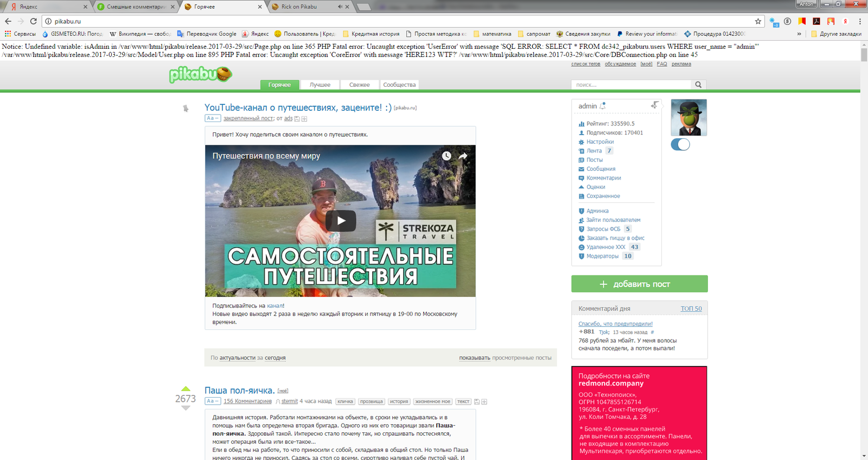
Task: Click the logout icon beside admin
Action: 655,105
